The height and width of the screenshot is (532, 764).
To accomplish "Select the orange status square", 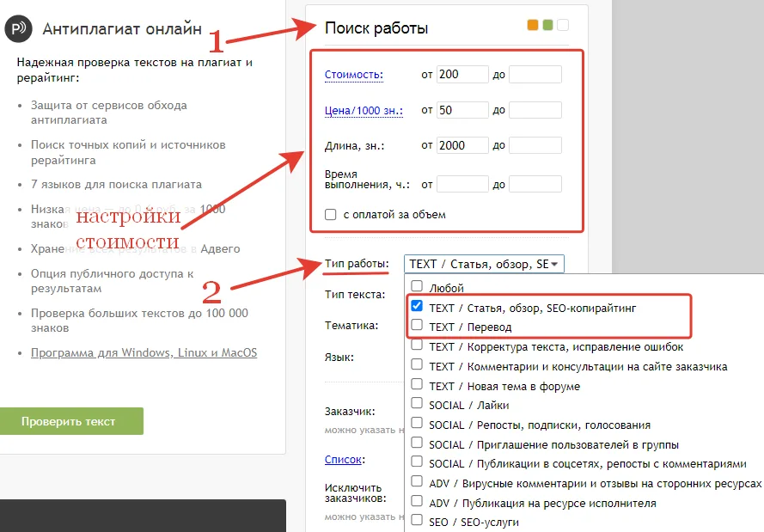I will coord(531,27).
